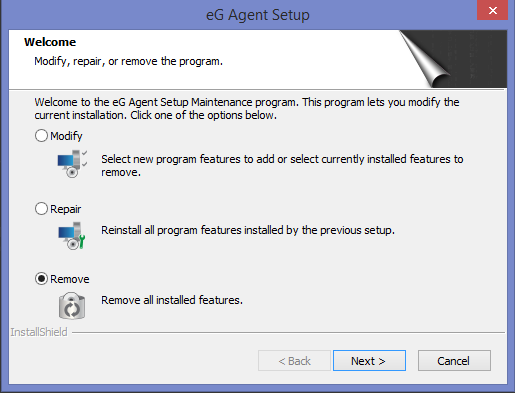The image size is (515, 393).
Task: Click the Repair computer-with-wrench icon
Action: tap(72, 236)
